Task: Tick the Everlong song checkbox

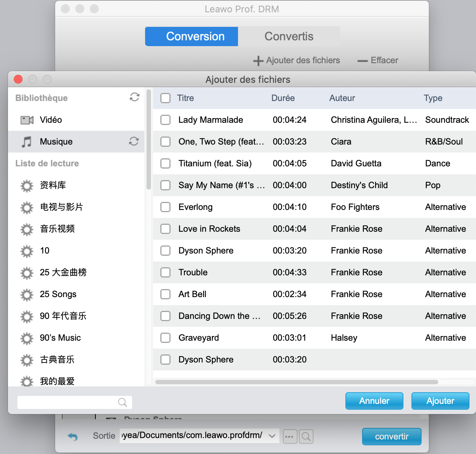Action: pyautogui.click(x=165, y=207)
